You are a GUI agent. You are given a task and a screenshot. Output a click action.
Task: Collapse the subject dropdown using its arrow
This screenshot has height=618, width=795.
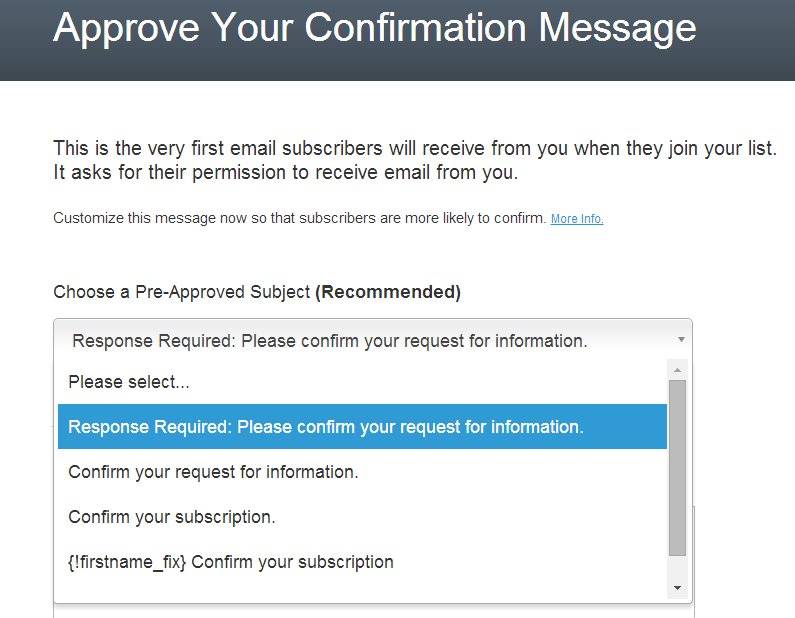click(681, 340)
